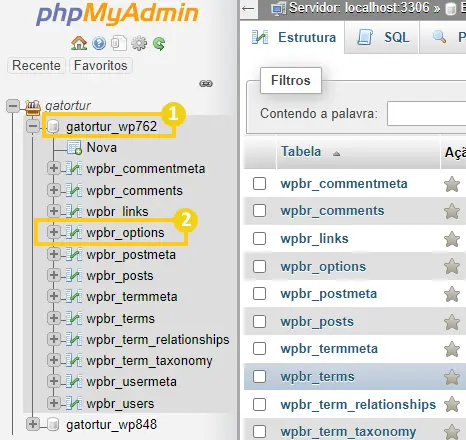Click the server icon in breadcrumb
This screenshot has height=440, width=466.
tap(279, 9)
